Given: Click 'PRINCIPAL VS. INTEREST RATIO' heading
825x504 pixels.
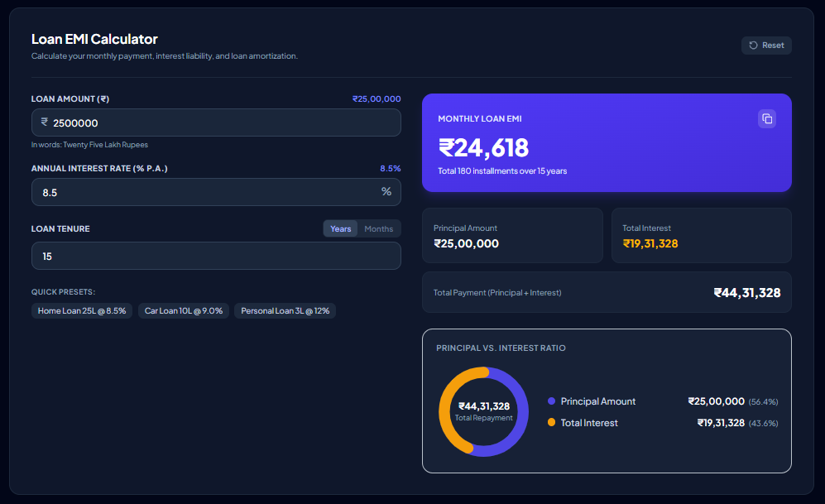Looking at the screenshot, I should (501, 348).
